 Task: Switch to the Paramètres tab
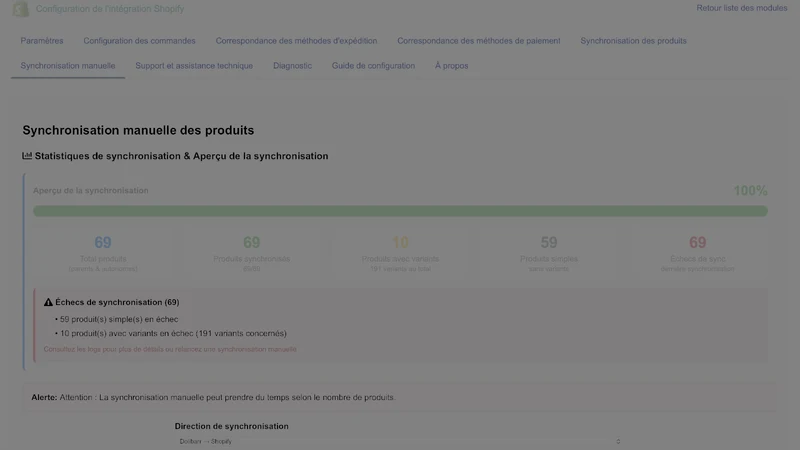pyautogui.click(x=42, y=41)
